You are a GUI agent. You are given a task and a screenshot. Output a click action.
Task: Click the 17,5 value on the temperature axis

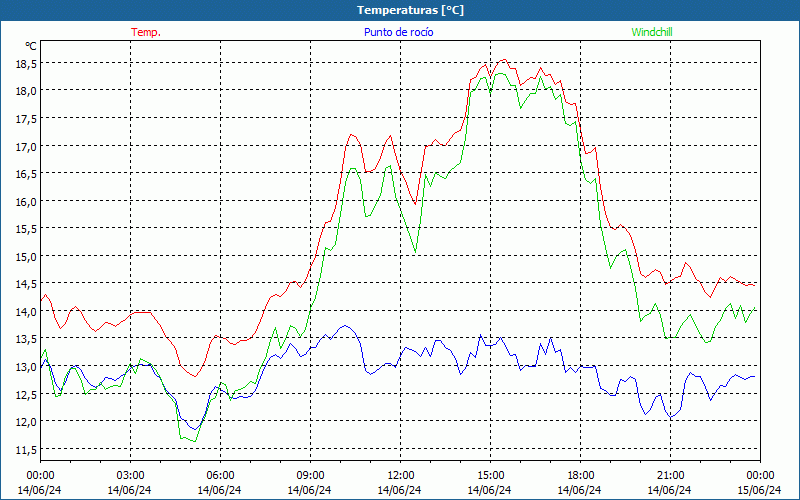[x=27, y=118]
